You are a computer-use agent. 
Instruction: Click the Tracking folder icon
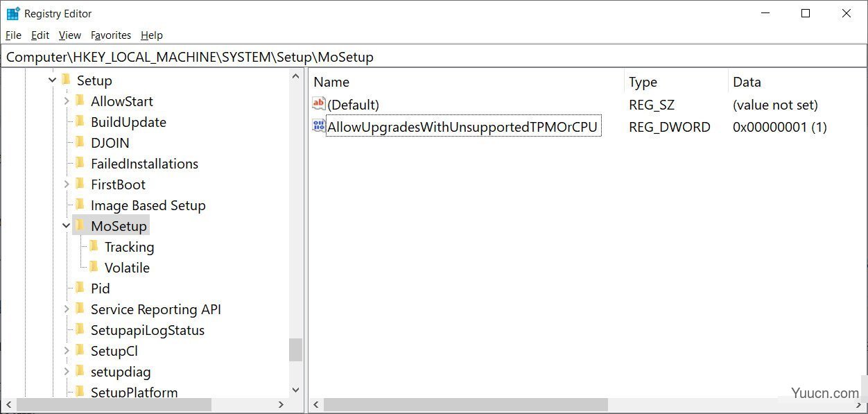click(x=94, y=246)
